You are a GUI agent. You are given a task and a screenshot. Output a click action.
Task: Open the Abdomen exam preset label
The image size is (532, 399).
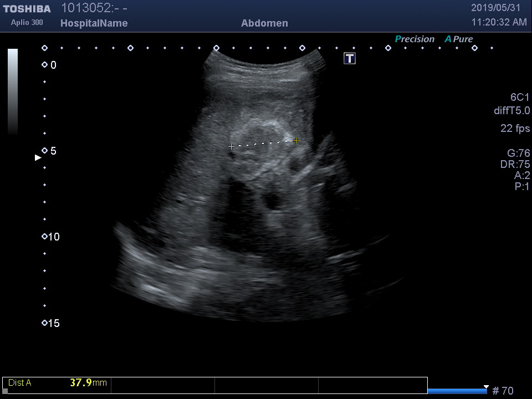(x=264, y=23)
